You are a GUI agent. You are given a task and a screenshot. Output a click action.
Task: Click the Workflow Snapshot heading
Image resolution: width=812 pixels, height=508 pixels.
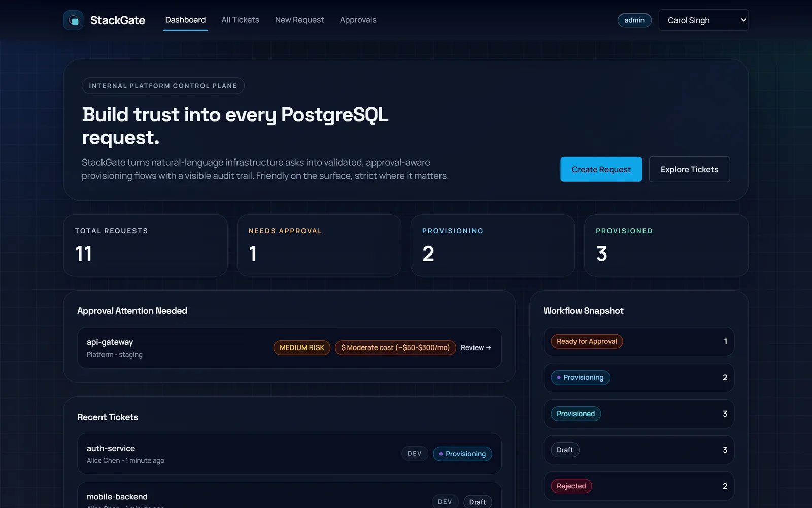tap(583, 311)
